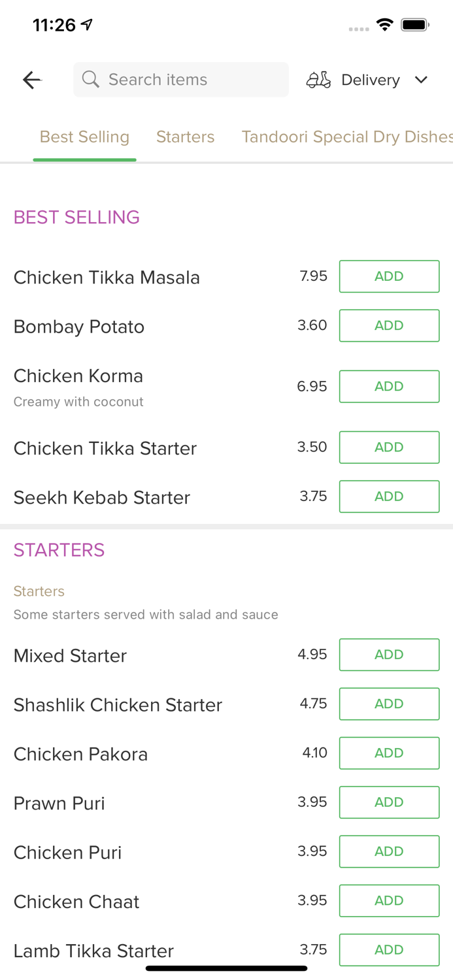Image resolution: width=453 pixels, height=980 pixels.
Task: Click the delivery bicycle icon
Action: click(x=318, y=79)
